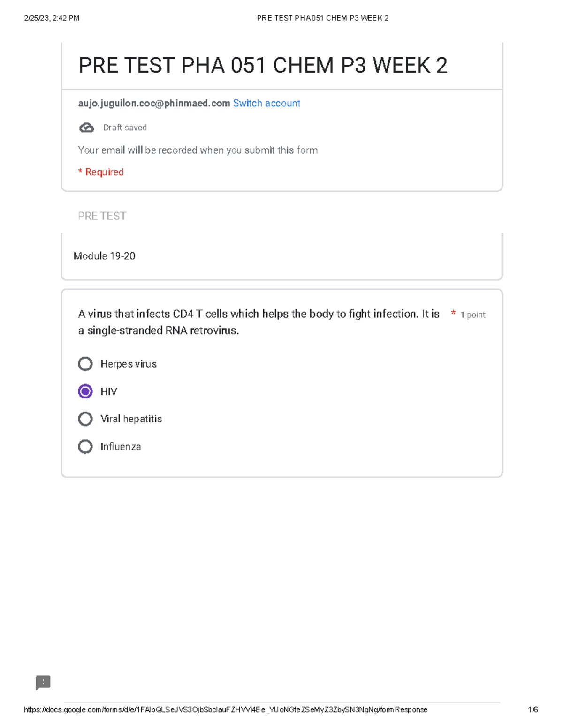563x728 pixels.
Task: Click the Draft saved cloud icon
Action: pyautogui.click(x=86, y=128)
